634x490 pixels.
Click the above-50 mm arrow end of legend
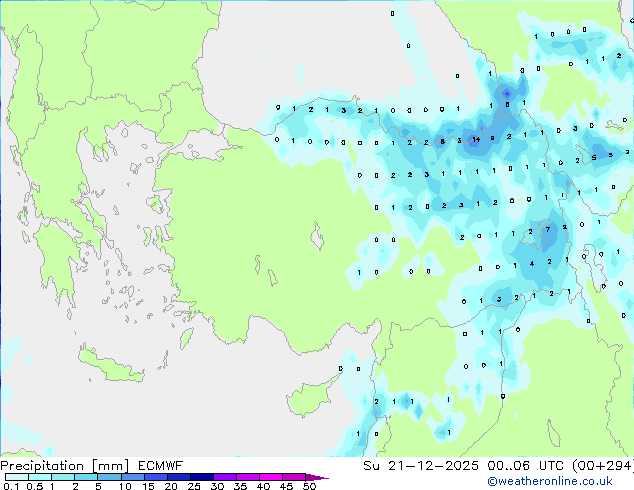click(x=317, y=477)
